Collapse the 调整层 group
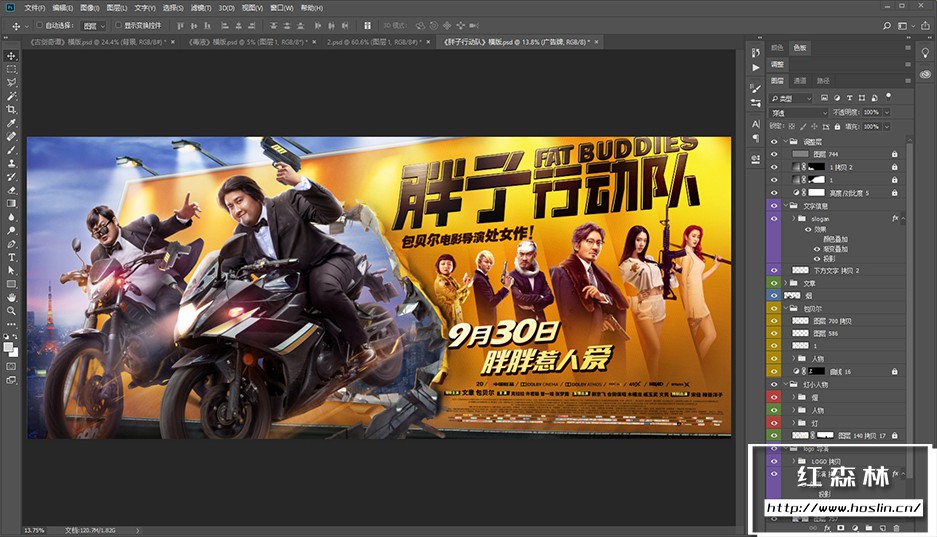This screenshot has height=537, width=937. pyautogui.click(x=786, y=142)
